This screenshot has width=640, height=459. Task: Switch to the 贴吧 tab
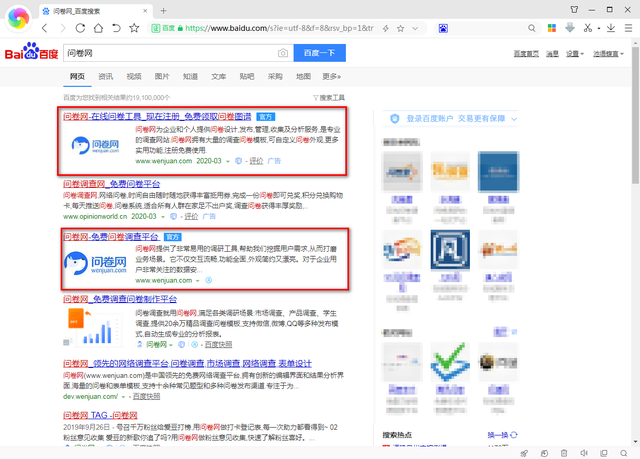pos(247,76)
